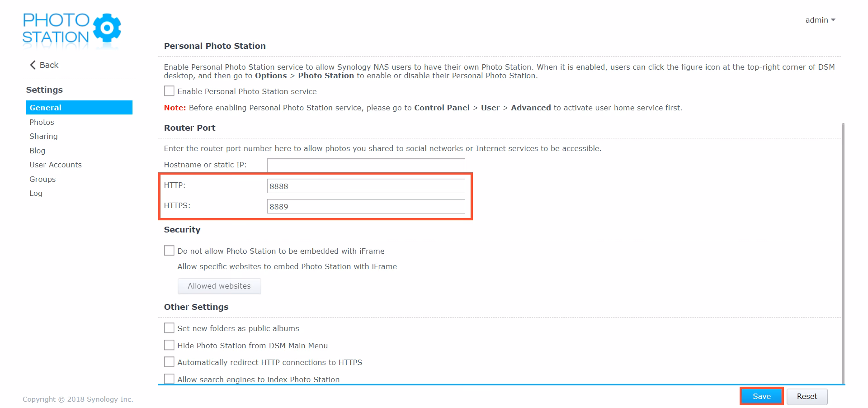View the Log section
This screenshot has height=408, width=868.
click(36, 193)
